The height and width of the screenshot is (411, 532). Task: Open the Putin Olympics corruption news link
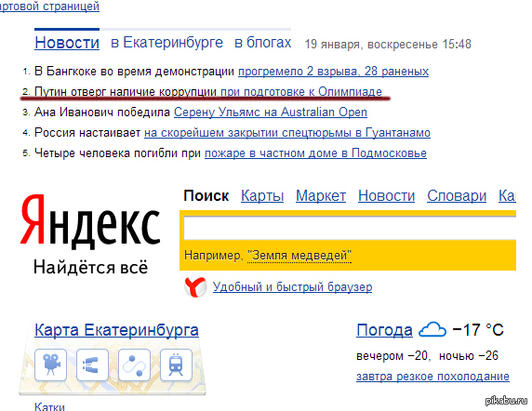301,92
